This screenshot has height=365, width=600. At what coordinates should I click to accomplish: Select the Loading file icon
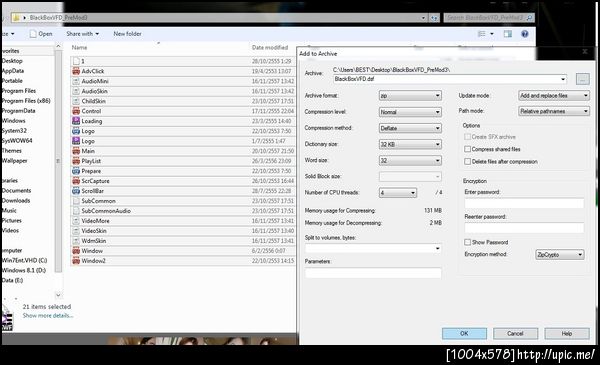(x=76, y=121)
